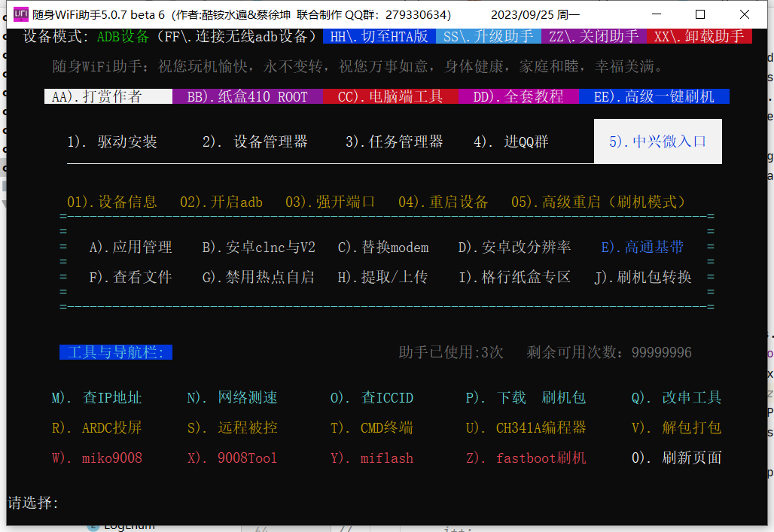This screenshot has width=774, height=532.
Task: Choose 1). 驱动安装 driver install
Action: 112,142
